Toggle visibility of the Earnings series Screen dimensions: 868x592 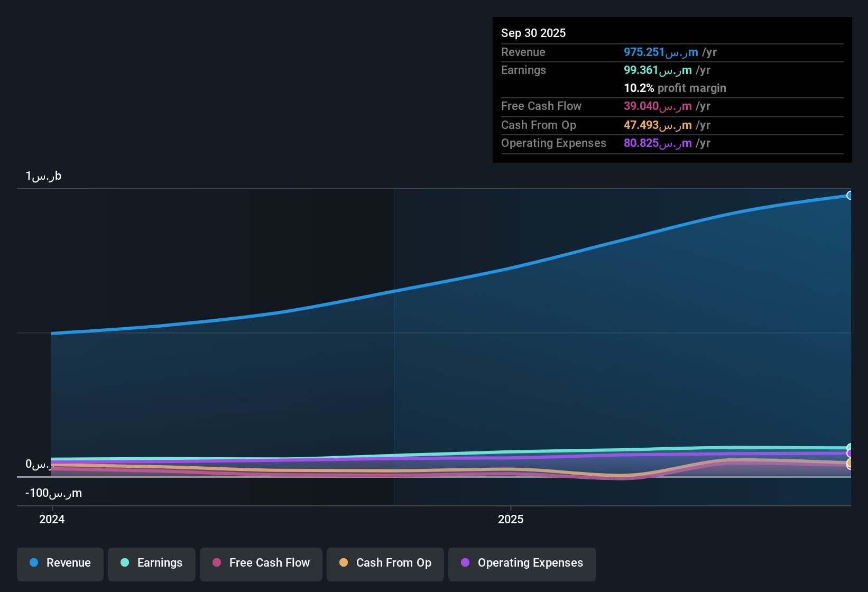pyautogui.click(x=151, y=563)
